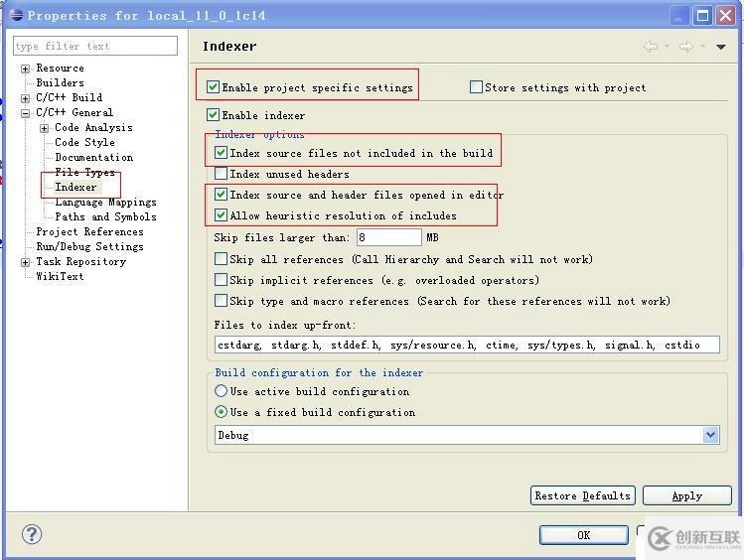Select Builders in the properties tree
Image resolution: width=744 pixels, height=560 pixels.
61,82
